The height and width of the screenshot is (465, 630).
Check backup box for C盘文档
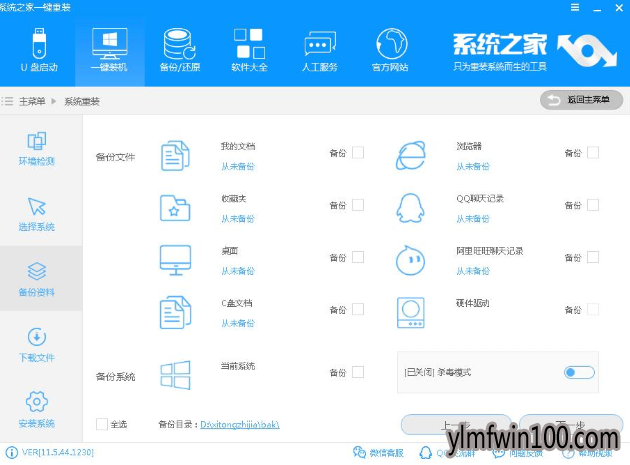coord(358,309)
